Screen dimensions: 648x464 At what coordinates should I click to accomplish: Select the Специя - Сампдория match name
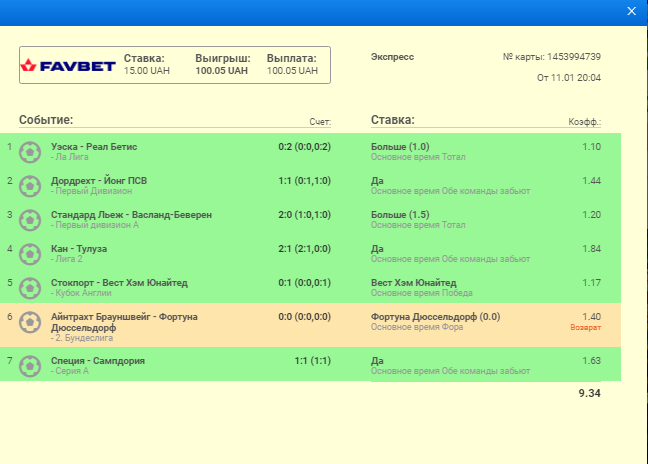(98, 360)
